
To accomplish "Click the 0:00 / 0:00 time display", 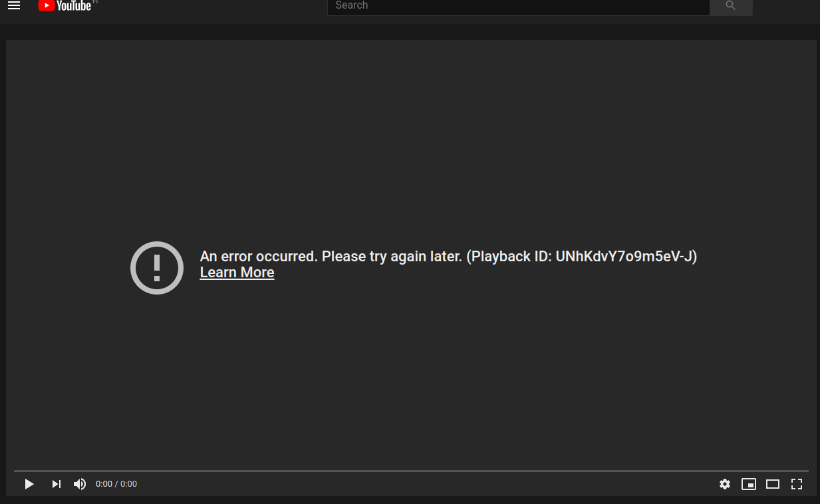I will (116, 484).
